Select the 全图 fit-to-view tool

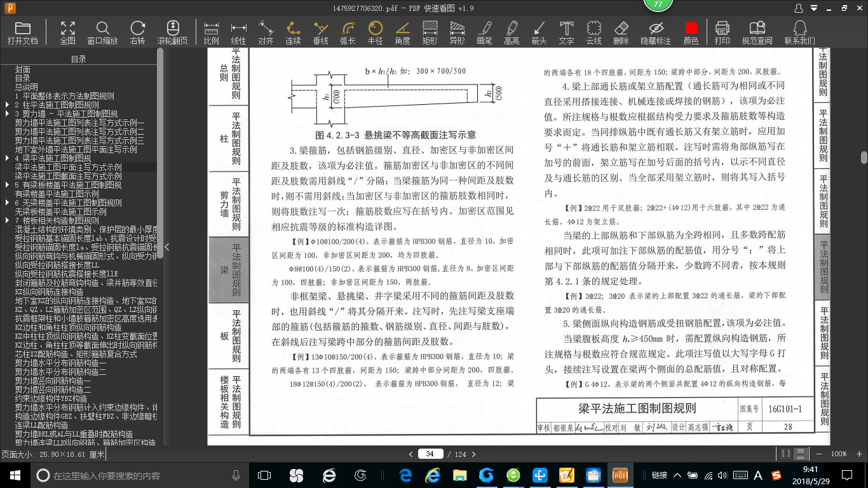(67, 32)
